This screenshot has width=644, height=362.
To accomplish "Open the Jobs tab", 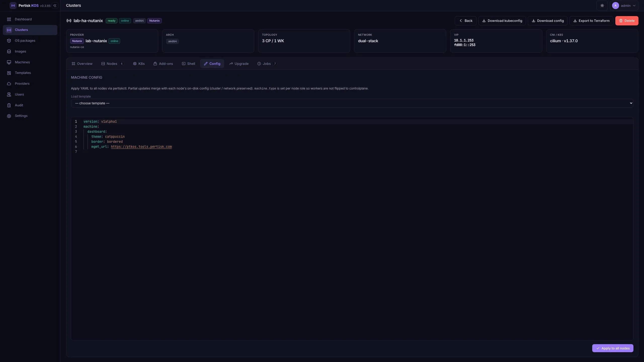I will [267, 64].
